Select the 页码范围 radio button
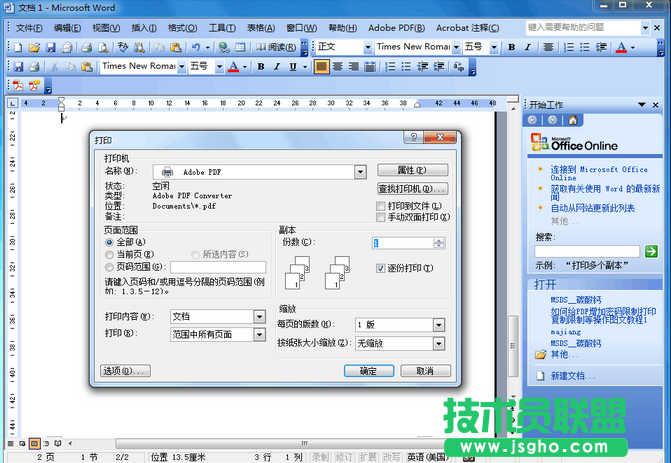This screenshot has width=671, height=463. click(109, 267)
